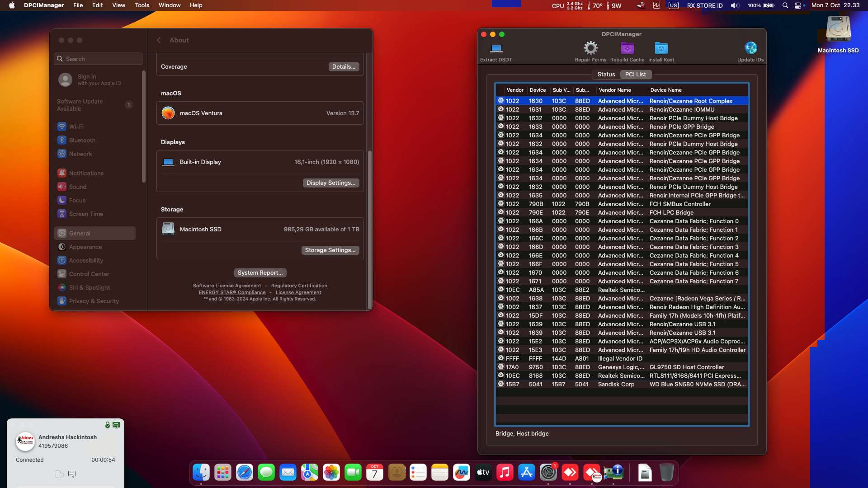Open the Software License Agreement link
The width and height of the screenshot is (868, 488).
click(227, 286)
